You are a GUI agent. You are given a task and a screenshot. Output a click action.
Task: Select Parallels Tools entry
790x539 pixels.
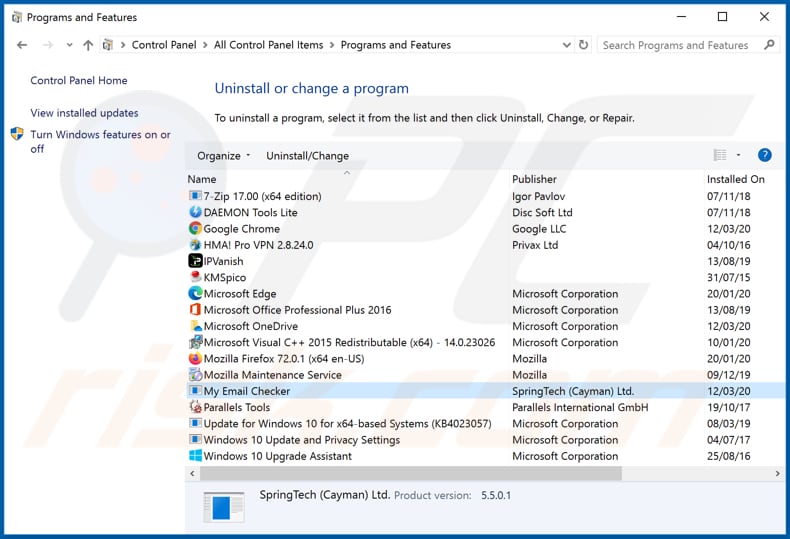(237, 407)
